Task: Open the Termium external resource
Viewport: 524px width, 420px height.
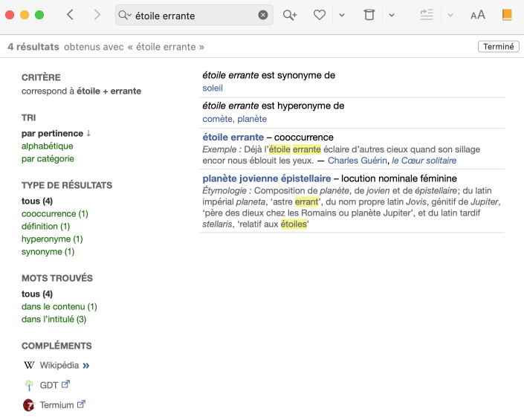Action: [x=56, y=405]
